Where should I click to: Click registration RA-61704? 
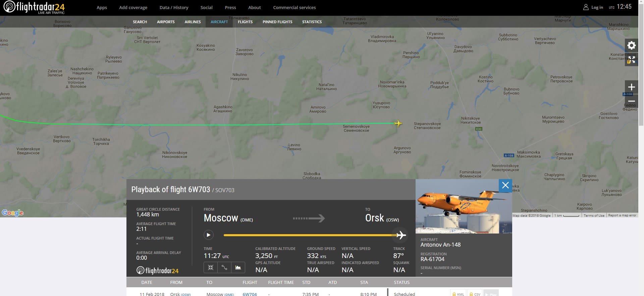click(x=432, y=259)
